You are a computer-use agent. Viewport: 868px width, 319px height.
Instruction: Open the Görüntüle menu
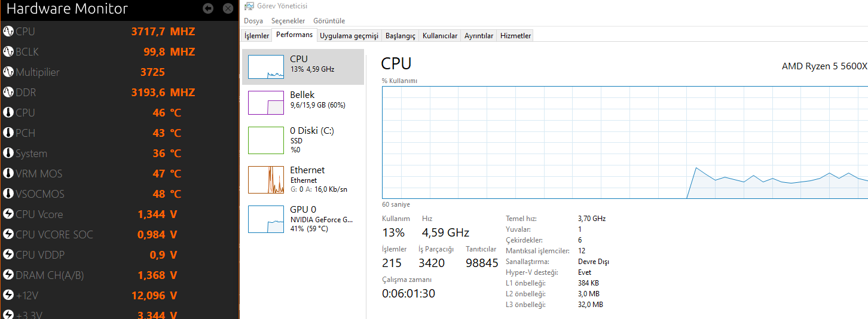click(329, 21)
